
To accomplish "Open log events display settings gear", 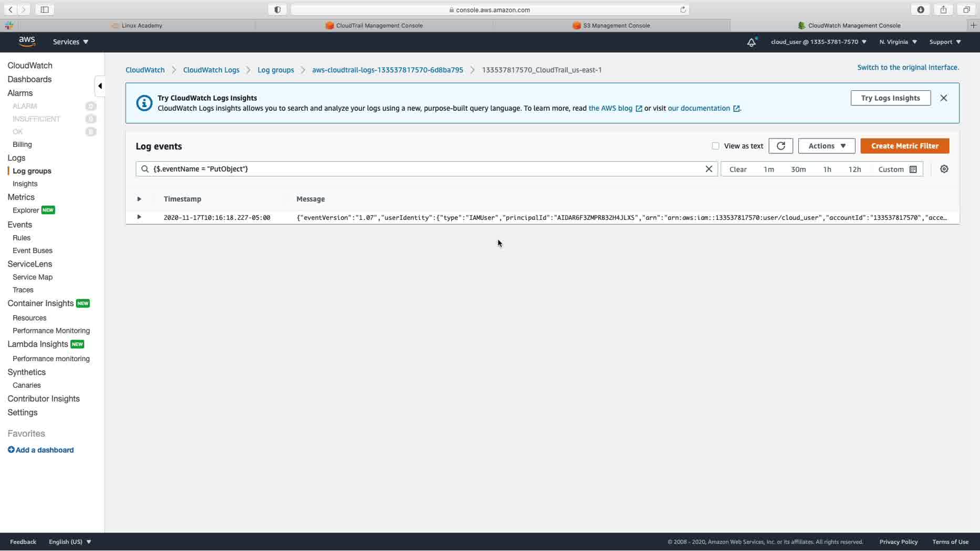I will pos(944,169).
